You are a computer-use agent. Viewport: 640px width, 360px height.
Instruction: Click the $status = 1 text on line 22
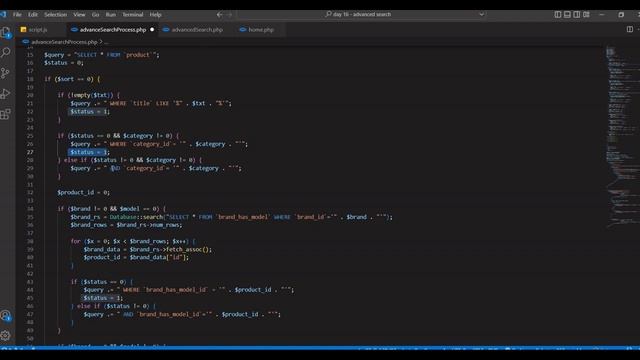click(90, 111)
